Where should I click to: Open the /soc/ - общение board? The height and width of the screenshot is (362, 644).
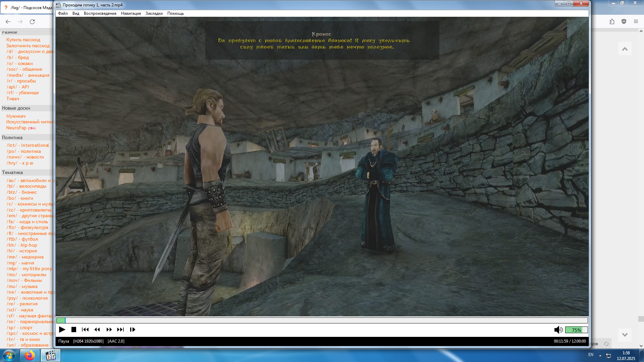[x=24, y=69]
